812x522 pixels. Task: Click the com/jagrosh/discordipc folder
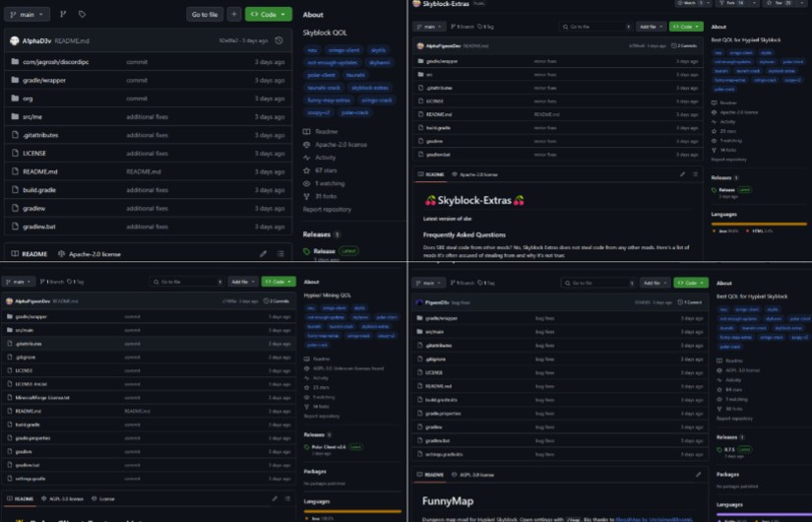[x=54, y=61]
